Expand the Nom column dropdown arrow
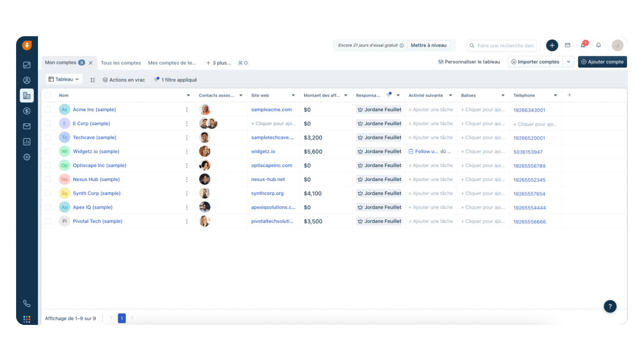 point(188,95)
